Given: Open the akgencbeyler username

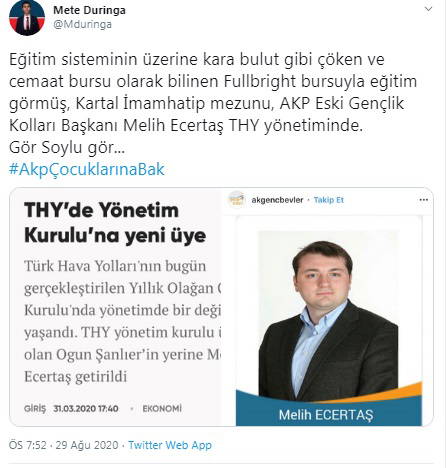Looking at the screenshot, I should click(x=277, y=200).
